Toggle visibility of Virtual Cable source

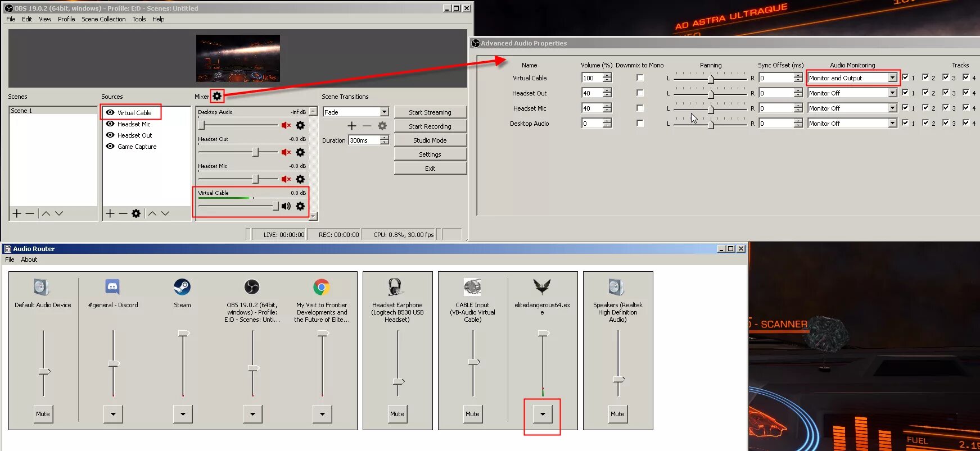[110, 112]
